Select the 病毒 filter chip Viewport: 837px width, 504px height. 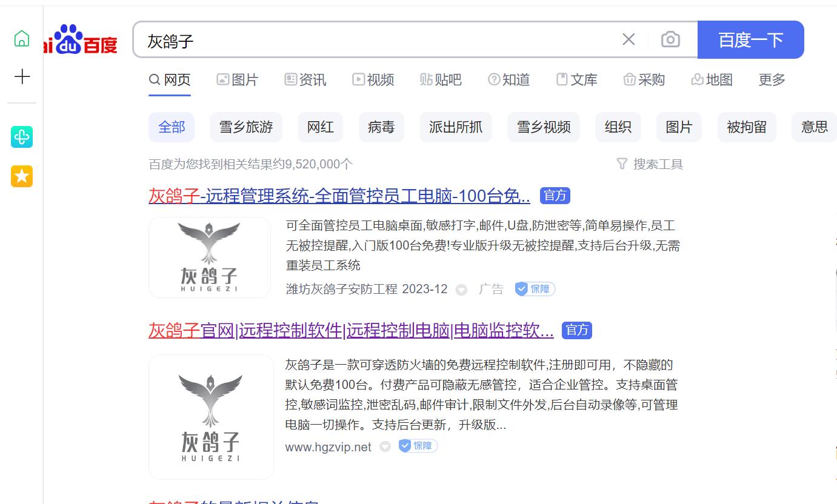[381, 127]
